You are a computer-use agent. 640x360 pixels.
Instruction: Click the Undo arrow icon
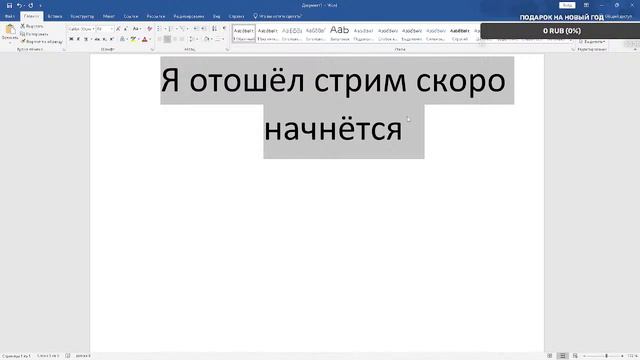tap(19, 5)
